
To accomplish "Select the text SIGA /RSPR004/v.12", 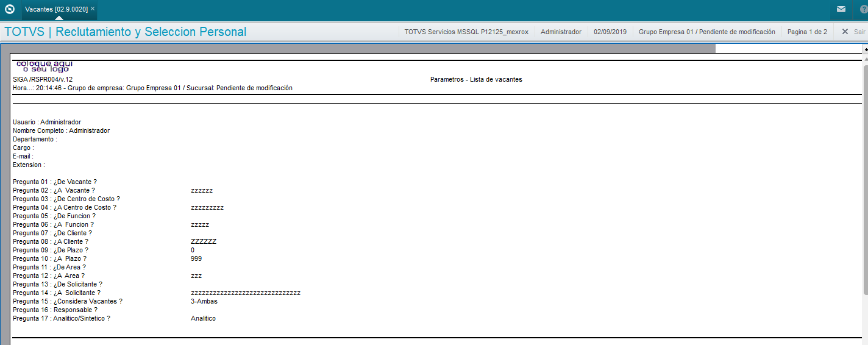I will click(43, 80).
